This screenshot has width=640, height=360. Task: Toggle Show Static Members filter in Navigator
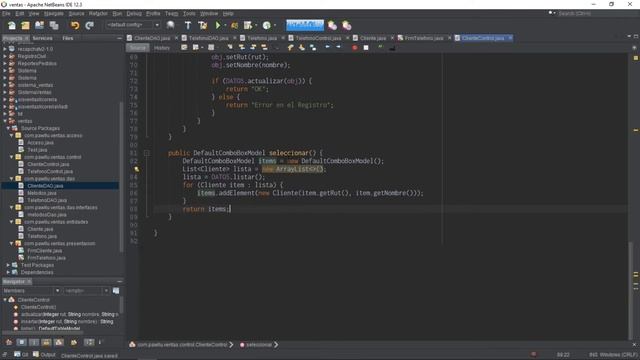34,342
